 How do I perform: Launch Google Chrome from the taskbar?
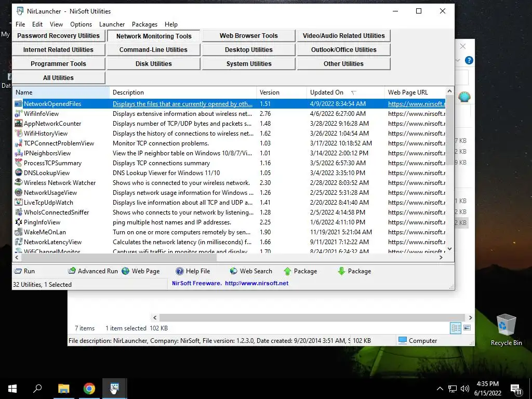[x=89, y=389]
